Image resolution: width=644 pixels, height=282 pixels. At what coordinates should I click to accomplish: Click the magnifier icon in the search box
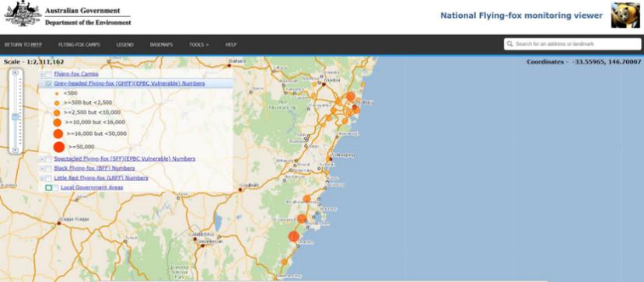509,44
